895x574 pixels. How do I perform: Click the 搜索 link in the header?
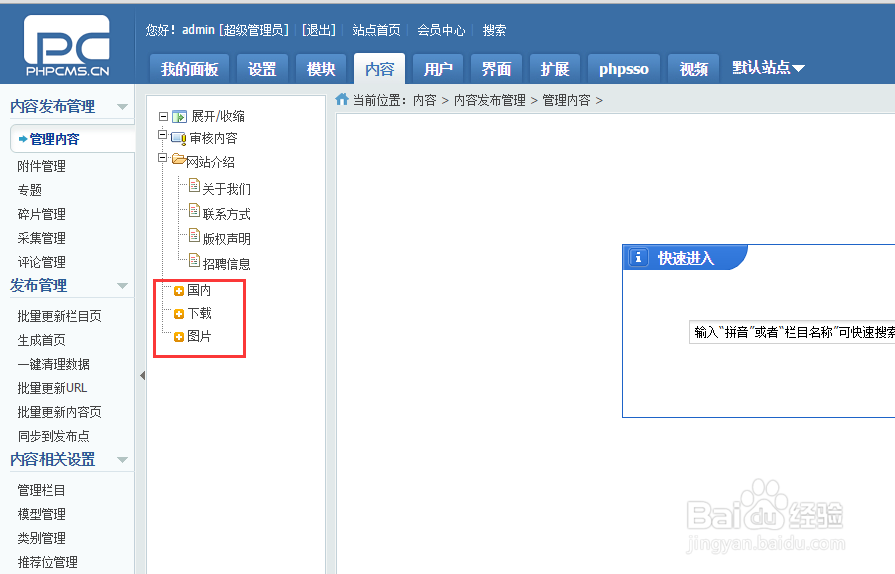tap(494, 30)
